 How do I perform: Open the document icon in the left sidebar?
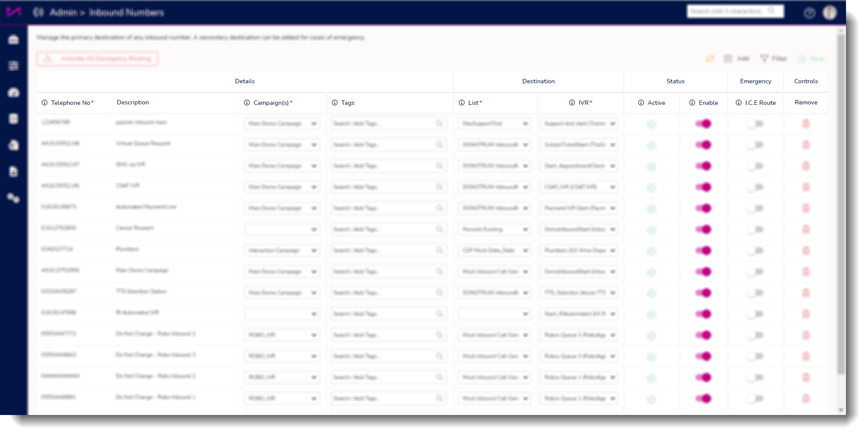click(x=14, y=171)
